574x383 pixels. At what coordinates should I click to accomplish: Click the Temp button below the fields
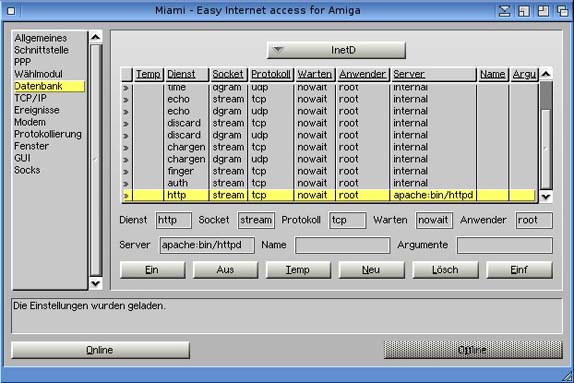click(298, 270)
